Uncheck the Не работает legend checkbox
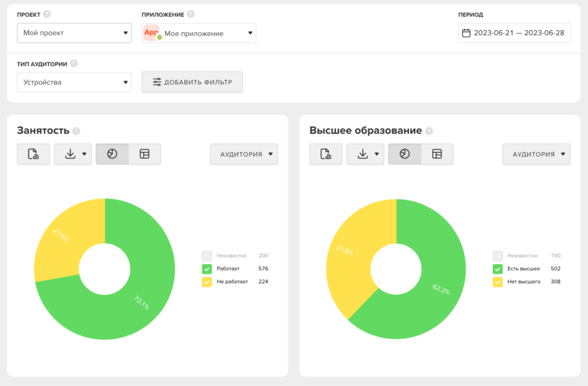 click(x=206, y=282)
